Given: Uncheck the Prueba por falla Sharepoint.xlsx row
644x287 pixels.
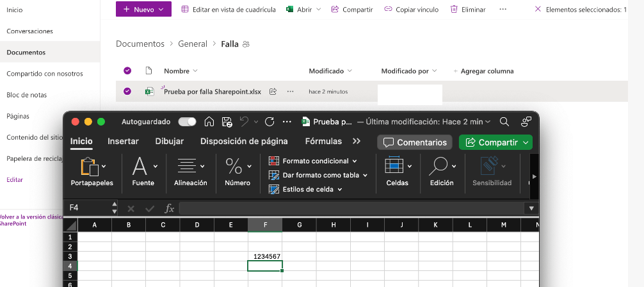Looking at the screenshot, I should (x=127, y=91).
